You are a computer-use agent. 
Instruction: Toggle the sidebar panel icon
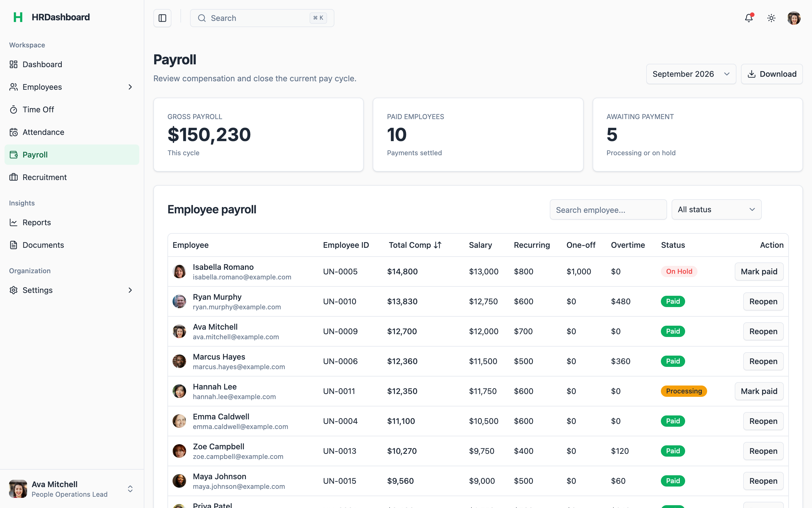[162, 18]
